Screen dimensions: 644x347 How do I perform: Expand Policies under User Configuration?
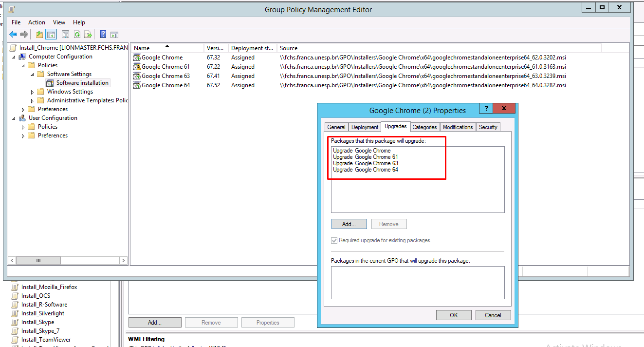click(x=23, y=127)
